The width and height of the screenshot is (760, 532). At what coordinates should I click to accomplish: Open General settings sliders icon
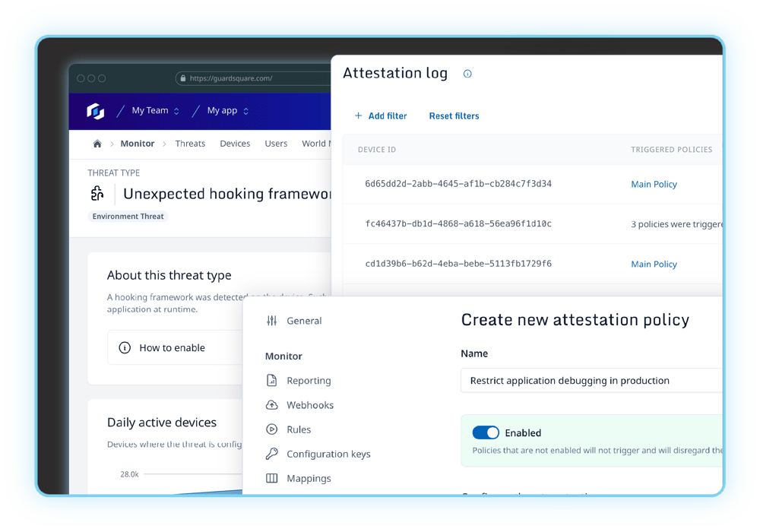(272, 321)
